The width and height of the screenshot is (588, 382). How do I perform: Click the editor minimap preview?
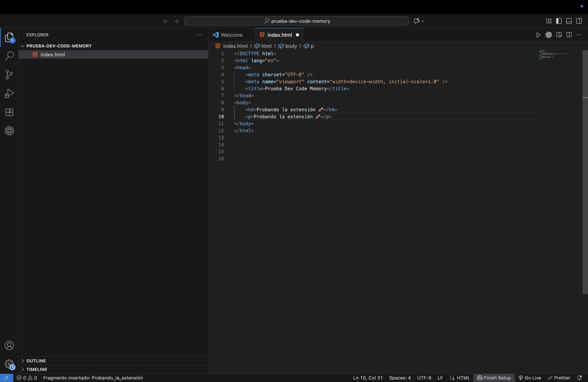point(553,55)
